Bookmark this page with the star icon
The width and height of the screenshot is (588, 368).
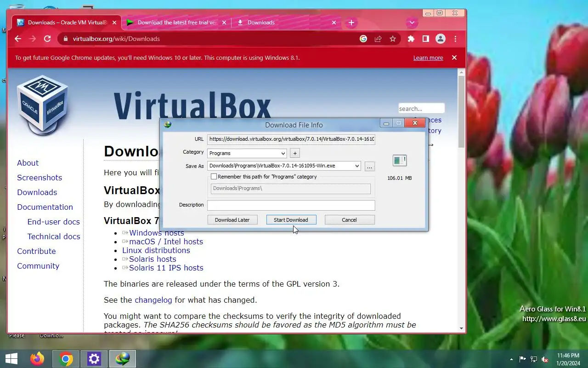[x=393, y=39]
